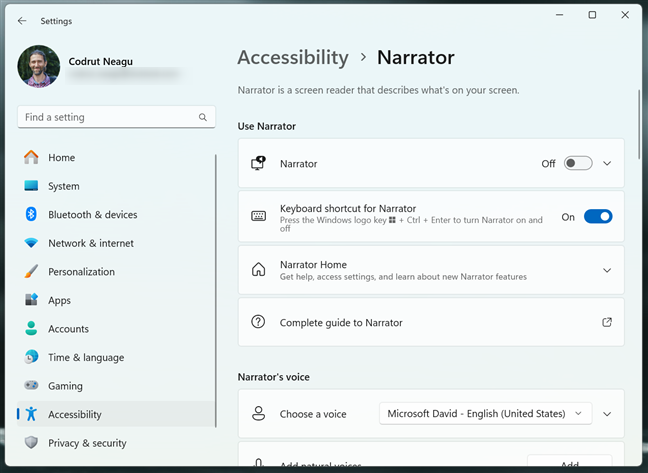Select Accessibility label in sidebar
The image size is (648, 473).
coord(75,414)
